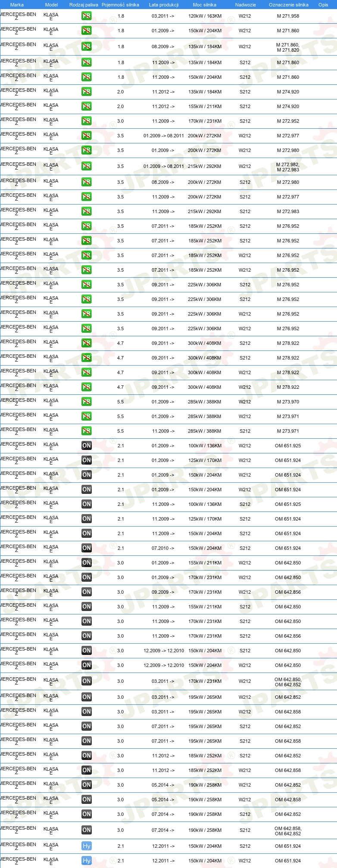The width and height of the screenshot is (337, 868).
Task: Click the ON icon in the 125kW/170KM S212 row
Action: coord(87,519)
